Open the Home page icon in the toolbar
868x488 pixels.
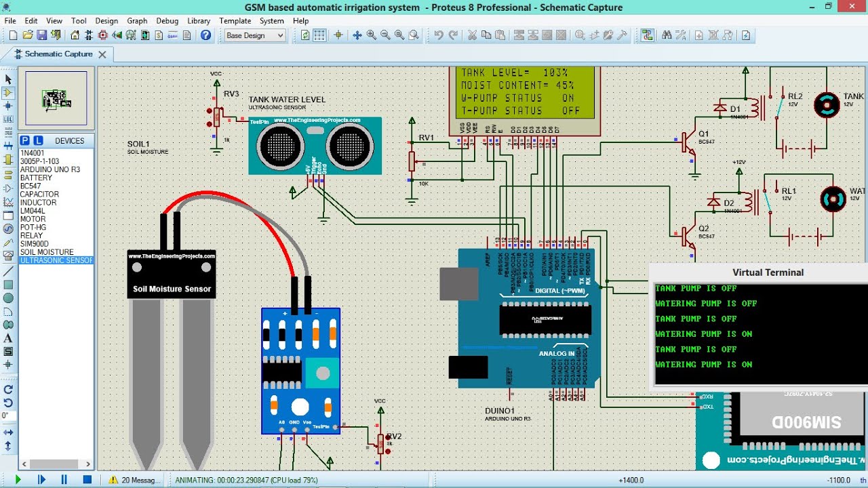coord(75,35)
